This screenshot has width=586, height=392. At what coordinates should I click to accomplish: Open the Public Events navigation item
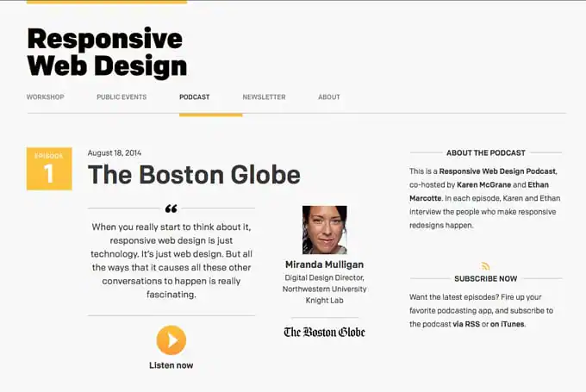click(x=122, y=97)
